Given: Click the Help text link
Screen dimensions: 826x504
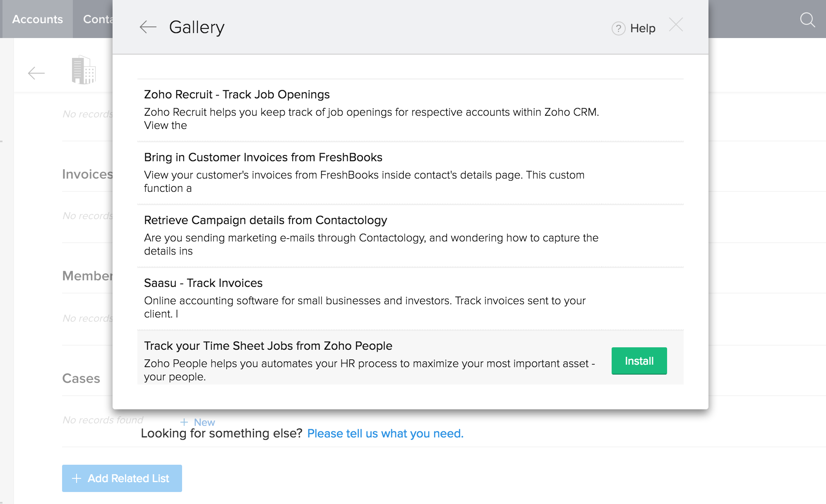Looking at the screenshot, I should (x=642, y=29).
